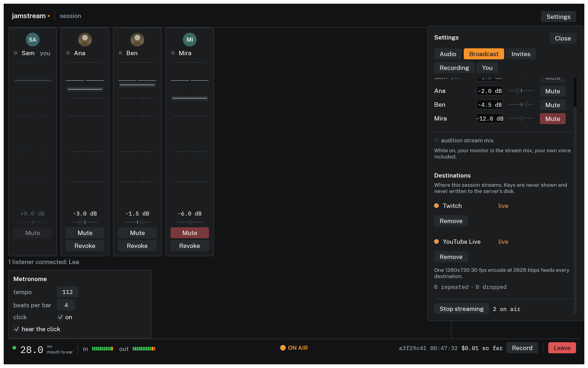The width and height of the screenshot is (588, 368).
Task: Open the Invites settings tab
Action: click(521, 54)
